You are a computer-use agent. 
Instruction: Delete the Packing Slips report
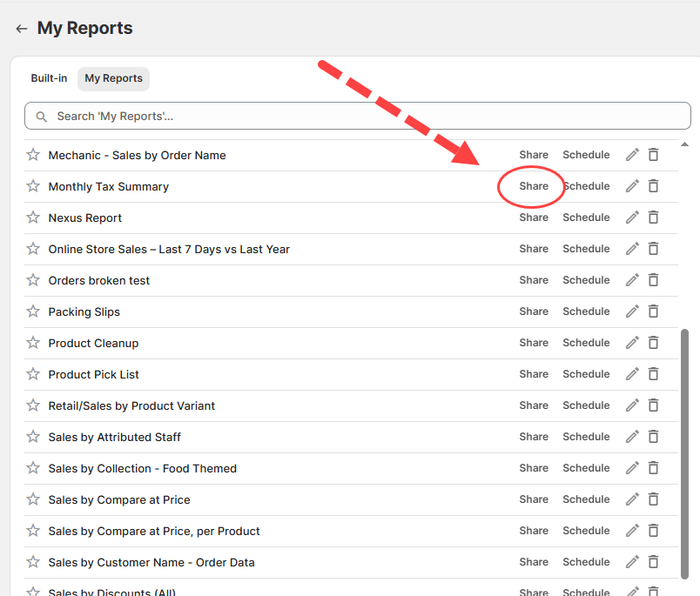653,311
